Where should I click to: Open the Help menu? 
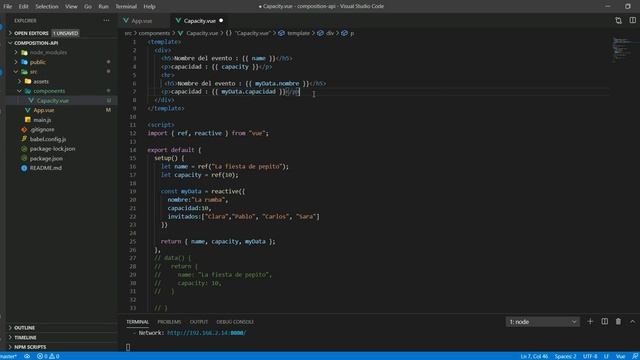[149, 7]
